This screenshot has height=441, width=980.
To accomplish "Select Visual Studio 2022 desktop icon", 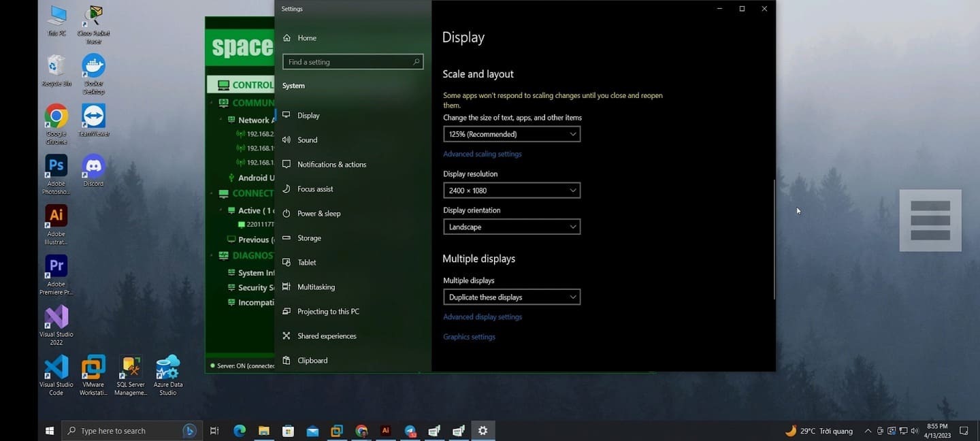I will [56, 325].
